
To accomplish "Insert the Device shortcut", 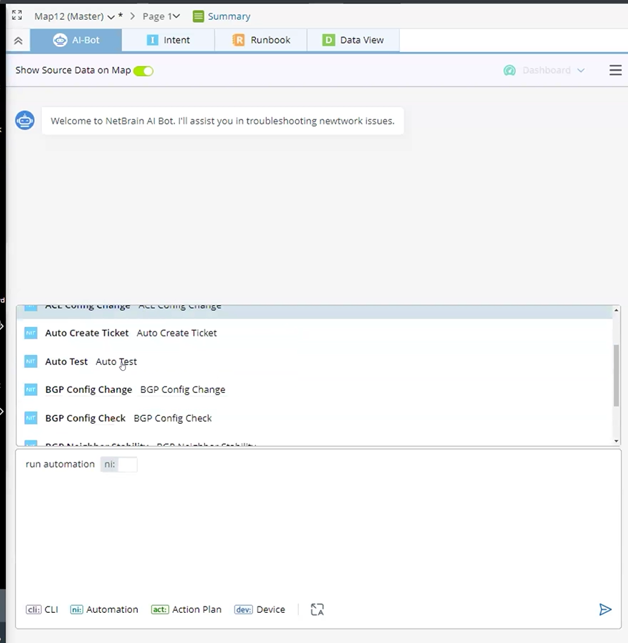I will coord(260,610).
